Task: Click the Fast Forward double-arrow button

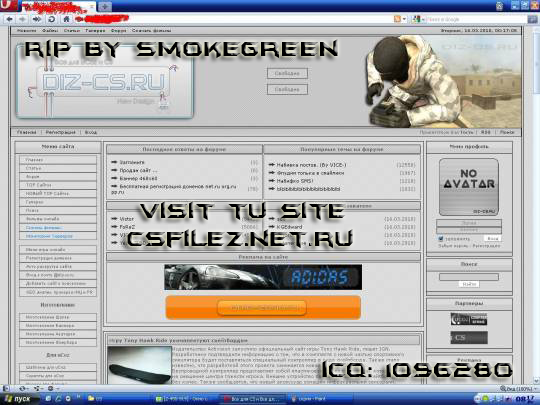Action: pyautogui.click(x=37, y=19)
